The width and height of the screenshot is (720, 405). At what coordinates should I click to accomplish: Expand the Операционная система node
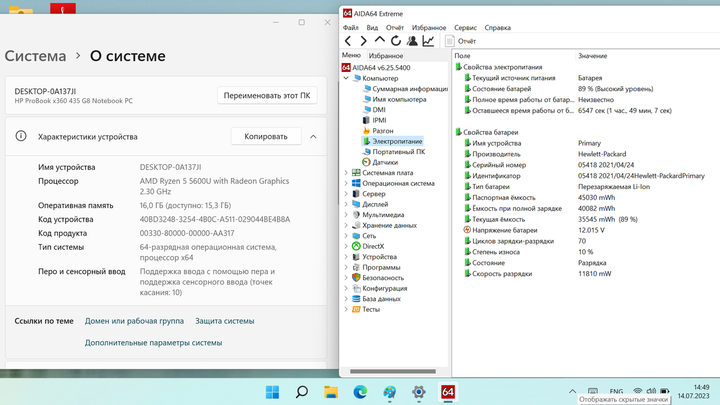pyautogui.click(x=346, y=183)
